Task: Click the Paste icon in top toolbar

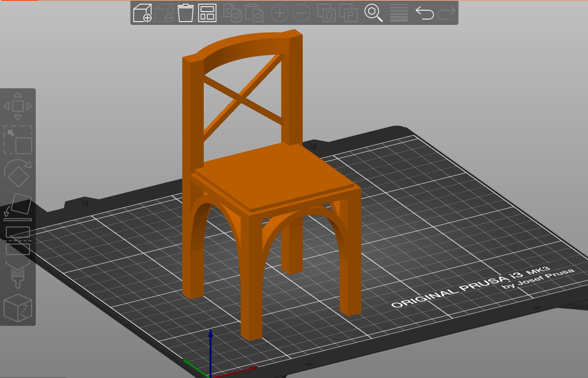Action: click(x=254, y=13)
